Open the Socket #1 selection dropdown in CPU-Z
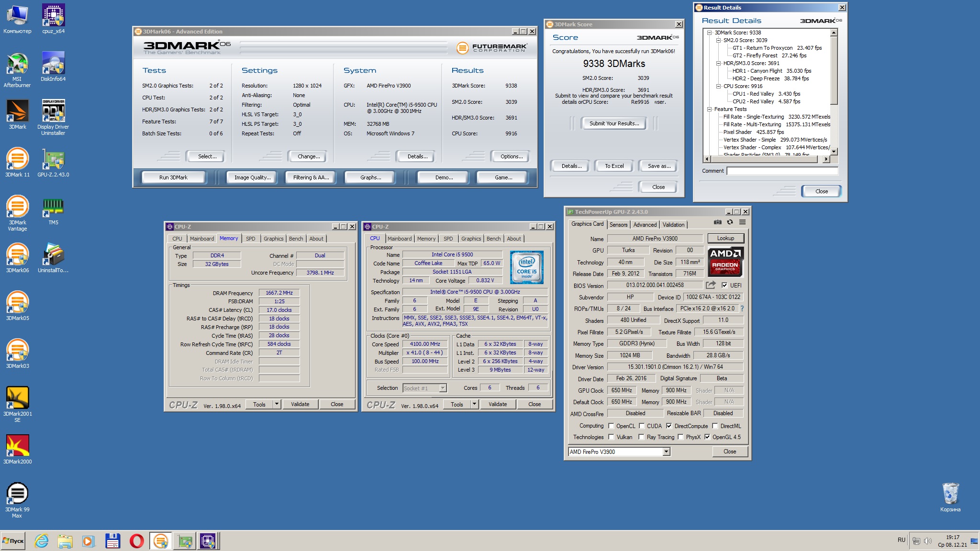 443,388
